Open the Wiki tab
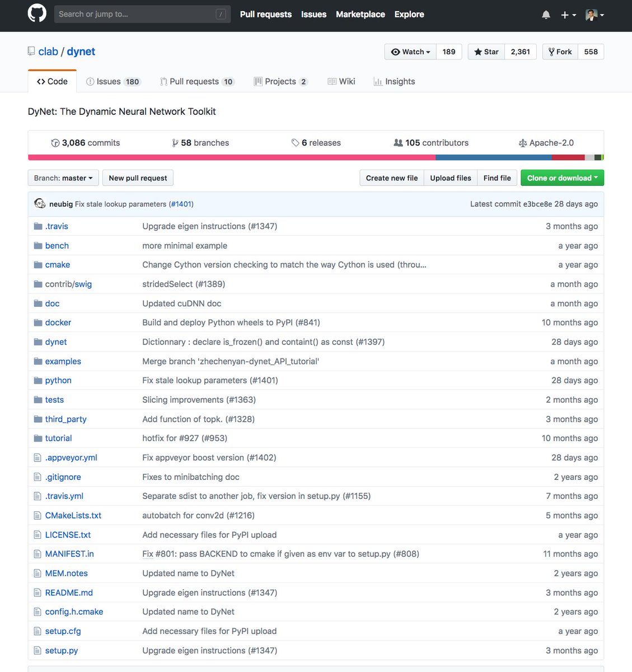The height and width of the screenshot is (672, 632). click(341, 81)
